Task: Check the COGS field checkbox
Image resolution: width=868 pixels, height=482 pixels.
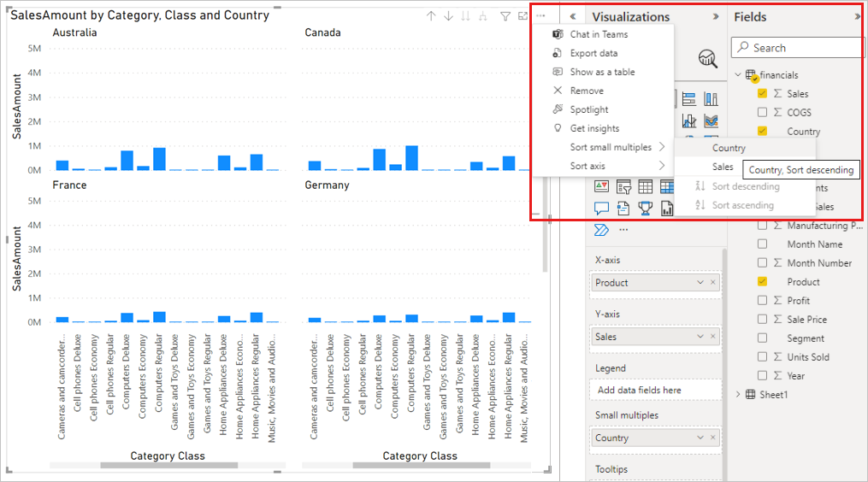Action: [x=762, y=112]
